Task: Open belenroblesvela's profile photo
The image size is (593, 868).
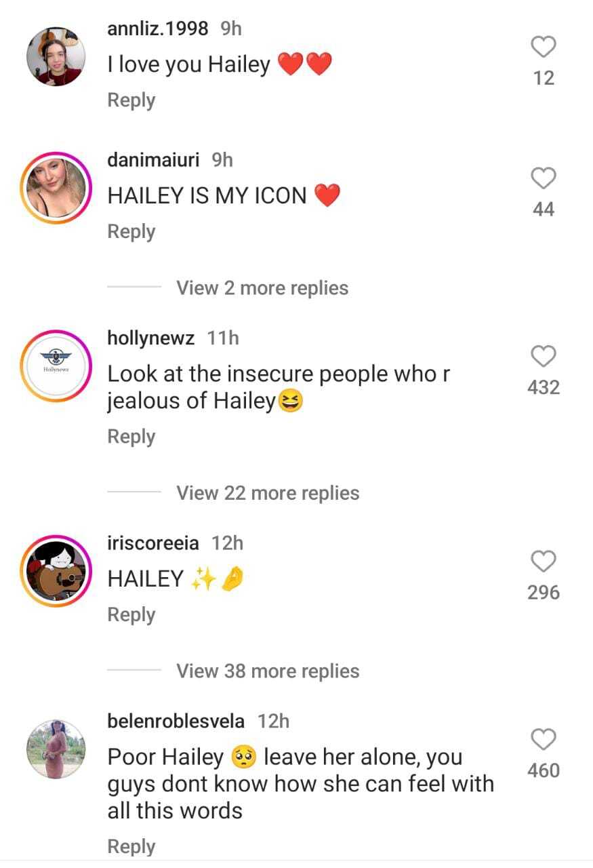Action: [x=56, y=749]
